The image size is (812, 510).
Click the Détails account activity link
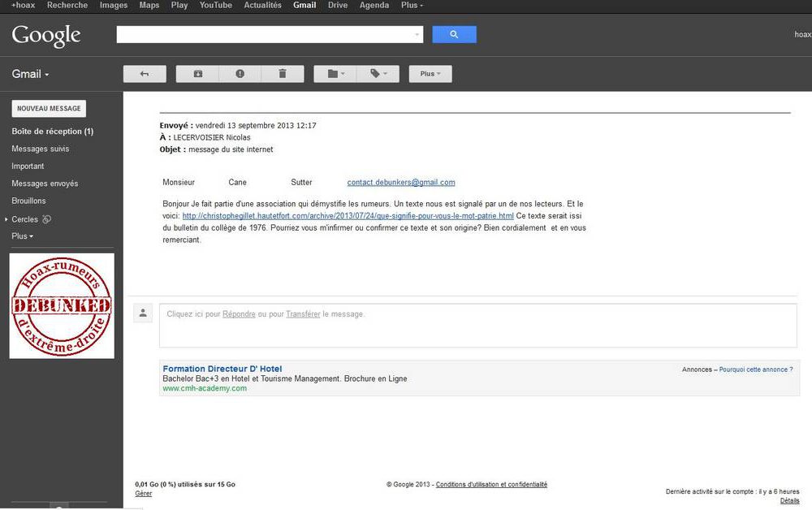pos(790,501)
